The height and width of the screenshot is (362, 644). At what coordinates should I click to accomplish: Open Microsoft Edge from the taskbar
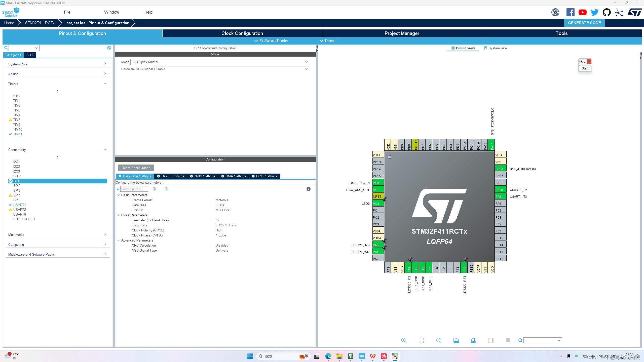(328, 356)
